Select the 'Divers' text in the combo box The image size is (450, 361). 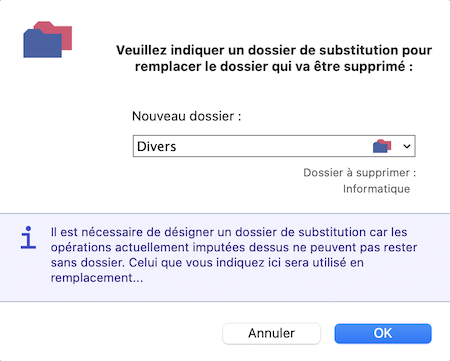[156, 146]
